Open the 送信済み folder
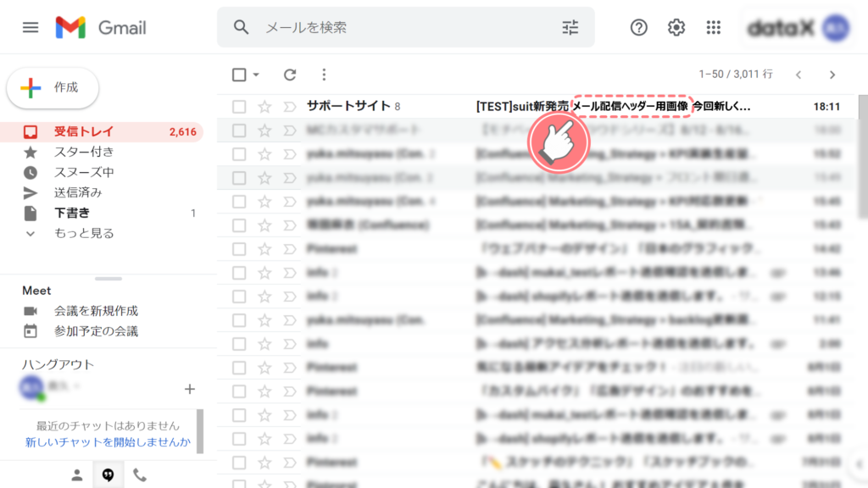Viewport: 868px width, 488px height. coord(78,192)
